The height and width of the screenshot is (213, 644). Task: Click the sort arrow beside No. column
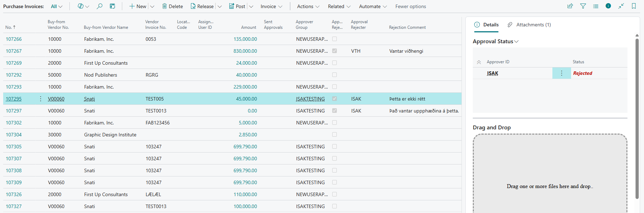point(14,27)
